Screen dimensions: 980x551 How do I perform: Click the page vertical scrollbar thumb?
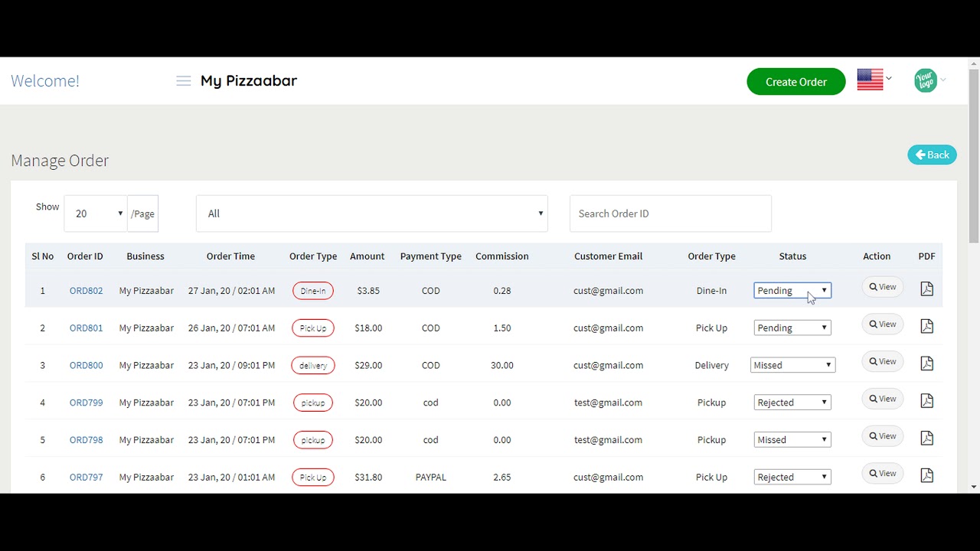pos(974,156)
